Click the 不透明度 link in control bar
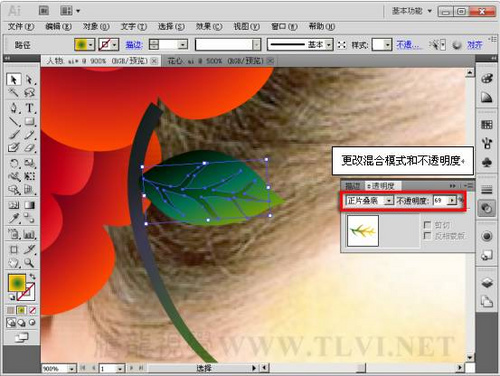This screenshot has height=376, width=500. (x=408, y=45)
